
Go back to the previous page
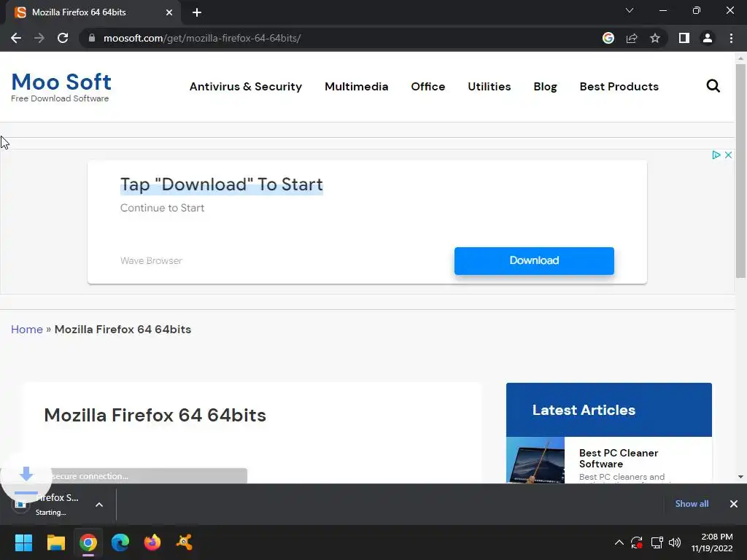[16, 38]
